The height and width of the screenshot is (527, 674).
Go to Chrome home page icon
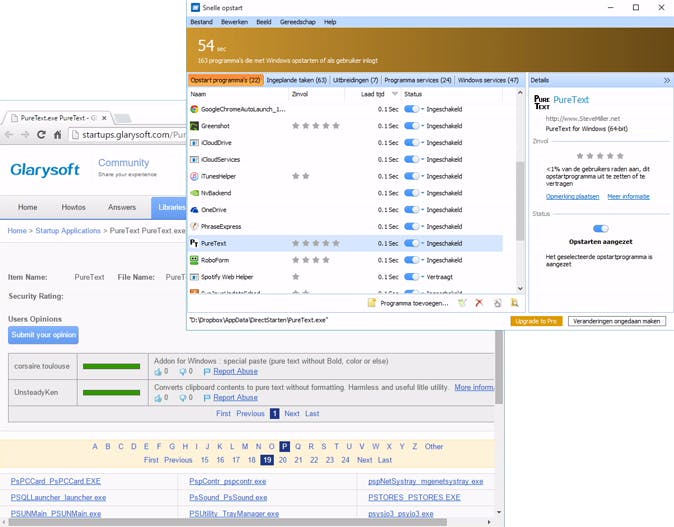point(58,135)
